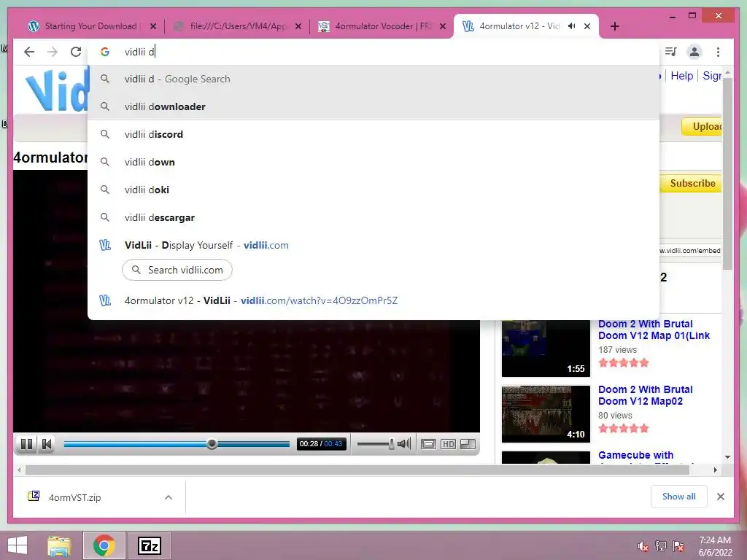Switch to 4ormulator Vocoder tab

tap(382, 26)
